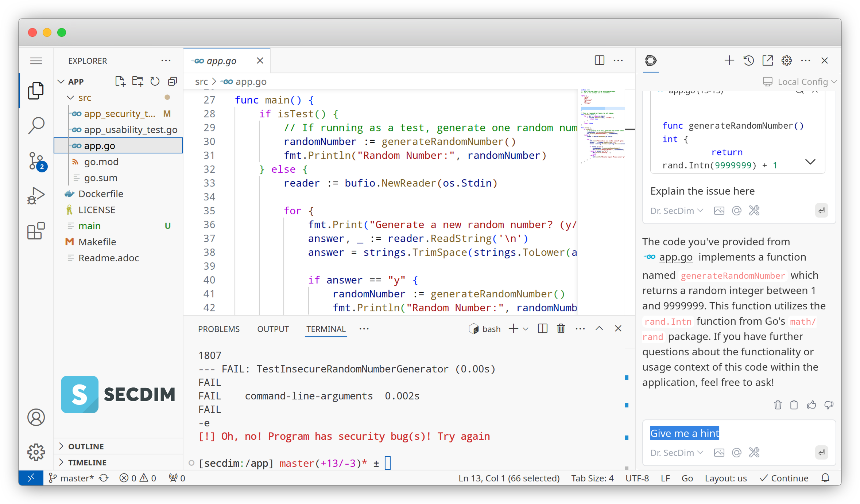Open the app.go link in chat

[675, 257]
